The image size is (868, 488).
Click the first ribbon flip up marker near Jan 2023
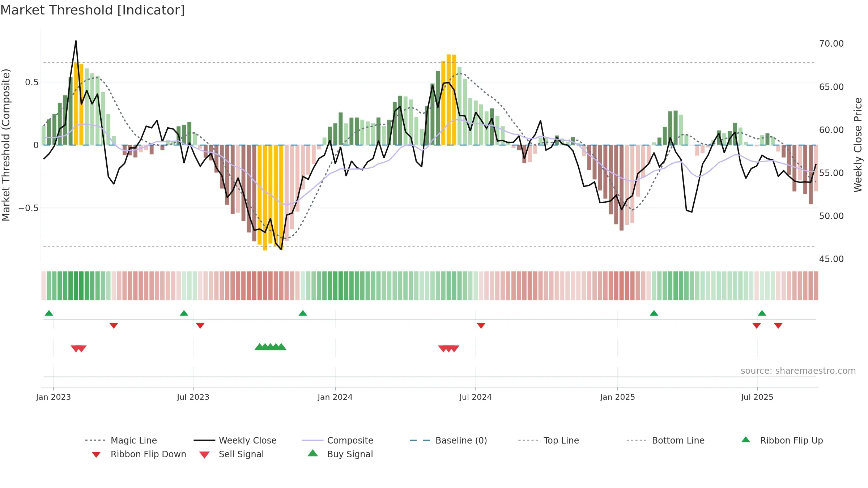point(49,313)
